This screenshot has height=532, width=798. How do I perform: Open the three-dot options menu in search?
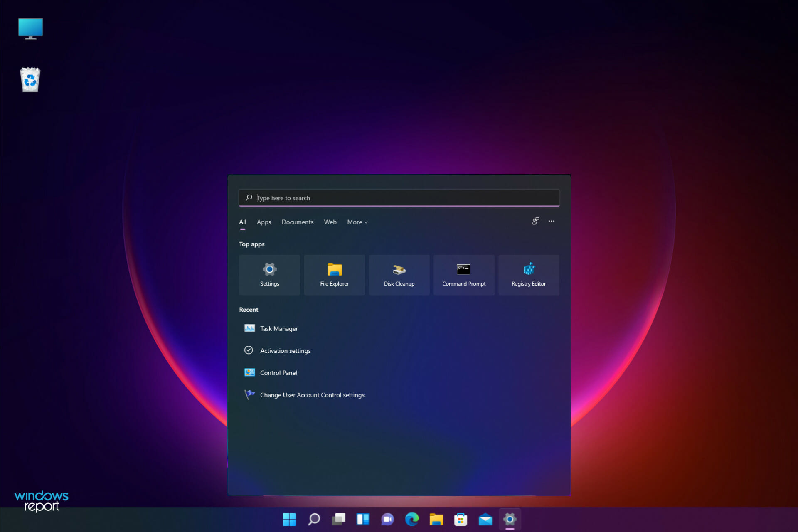tap(552, 221)
